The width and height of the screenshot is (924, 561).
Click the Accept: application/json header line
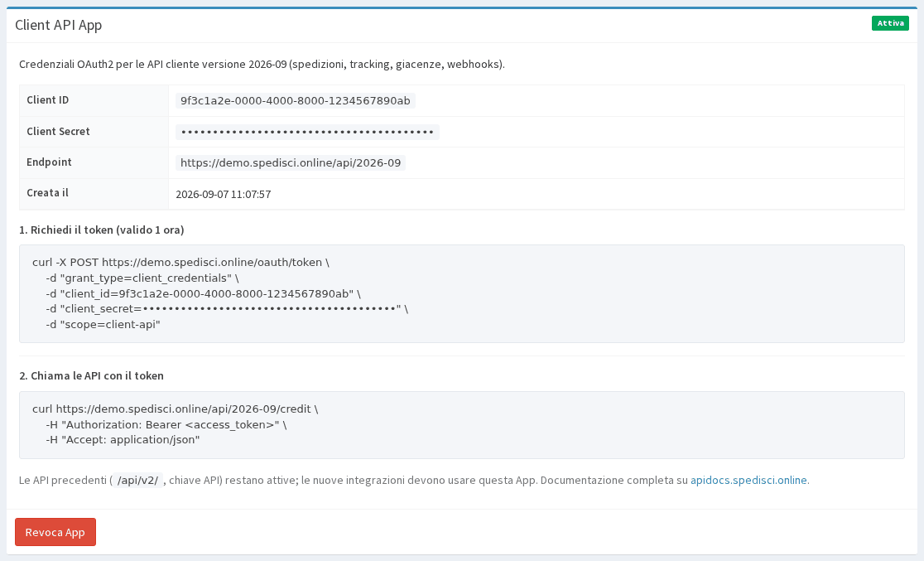point(123,439)
